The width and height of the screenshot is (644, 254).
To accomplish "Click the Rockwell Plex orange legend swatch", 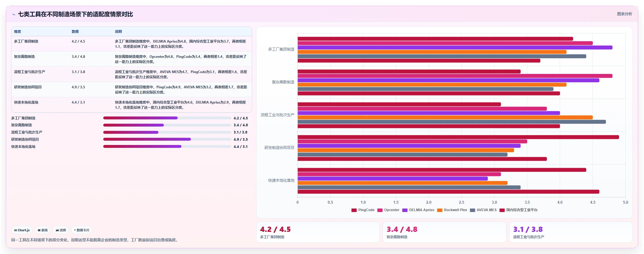I will [x=440, y=210].
